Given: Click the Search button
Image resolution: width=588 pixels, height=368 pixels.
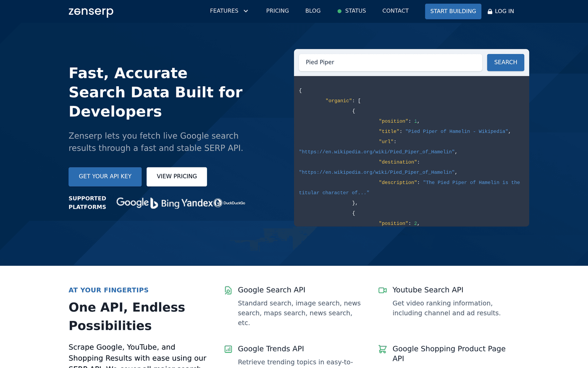Looking at the screenshot, I should (x=506, y=62).
